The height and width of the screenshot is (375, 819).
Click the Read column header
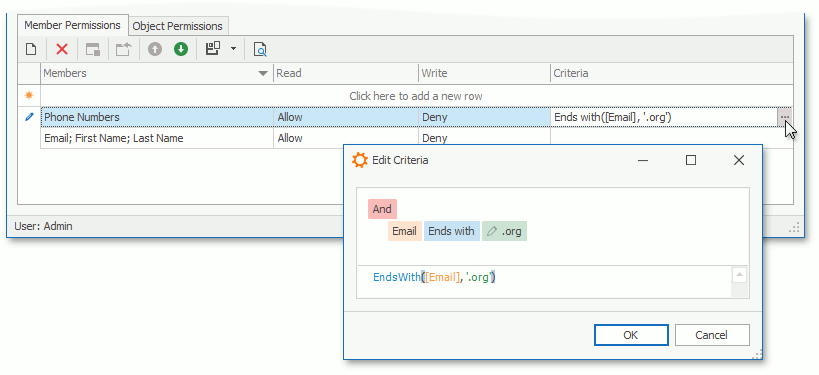[346, 73]
